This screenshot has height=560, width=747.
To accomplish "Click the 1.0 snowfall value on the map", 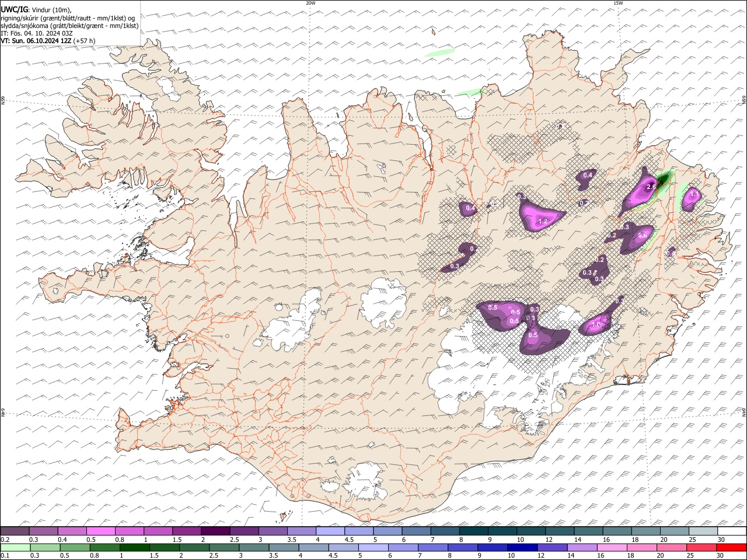I will tap(596, 325).
